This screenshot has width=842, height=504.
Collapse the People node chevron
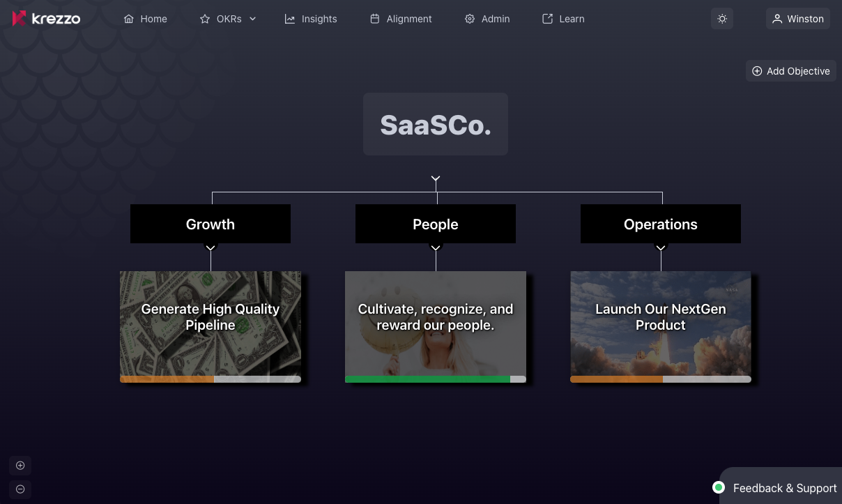pyautogui.click(x=436, y=247)
